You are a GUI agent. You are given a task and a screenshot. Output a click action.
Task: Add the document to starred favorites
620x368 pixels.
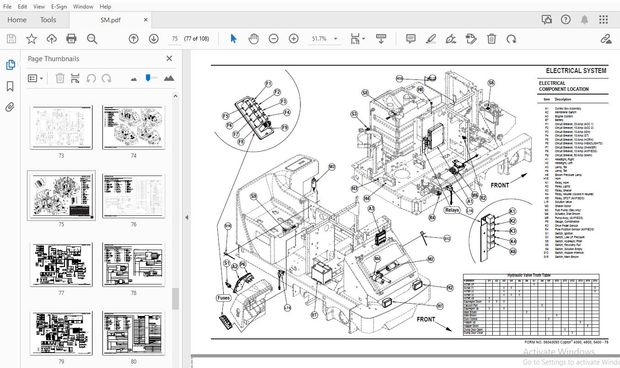coord(31,39)
